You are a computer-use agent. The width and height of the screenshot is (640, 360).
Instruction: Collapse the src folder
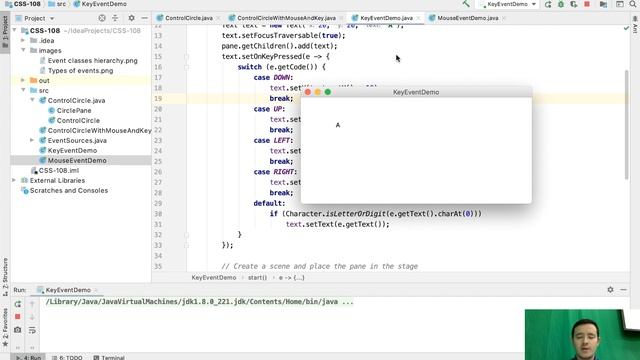coord(23,90)
